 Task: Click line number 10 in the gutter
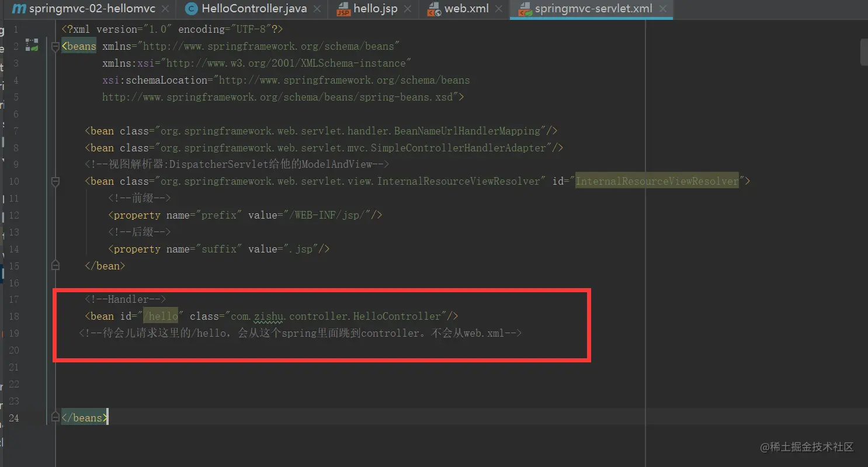click(14, 181)
